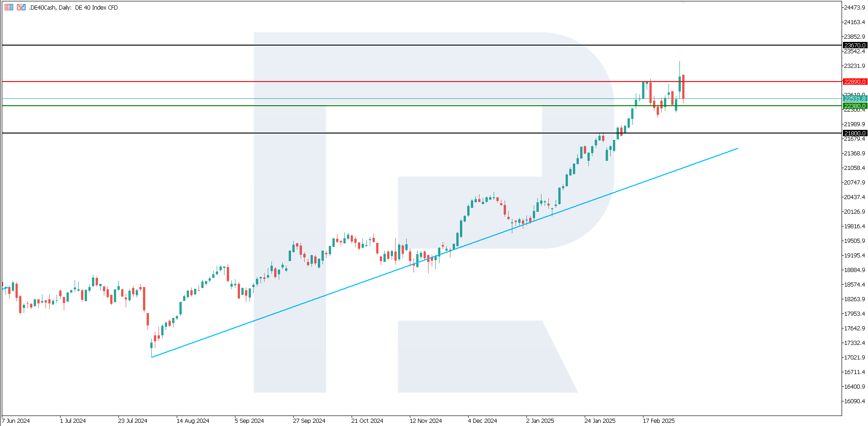The image size is (868, 426).
Task: Click price scale value 21058.4
Action: coord(854,168)
